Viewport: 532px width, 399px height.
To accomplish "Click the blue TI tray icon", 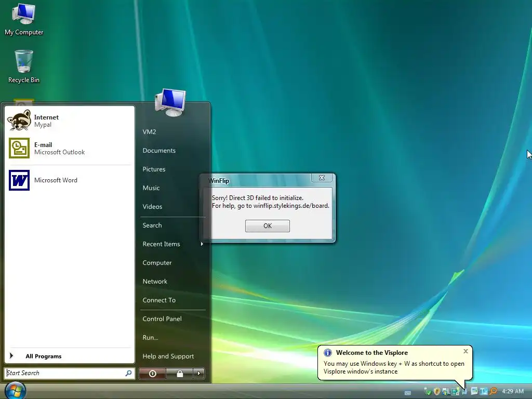I will pos(484,391).
